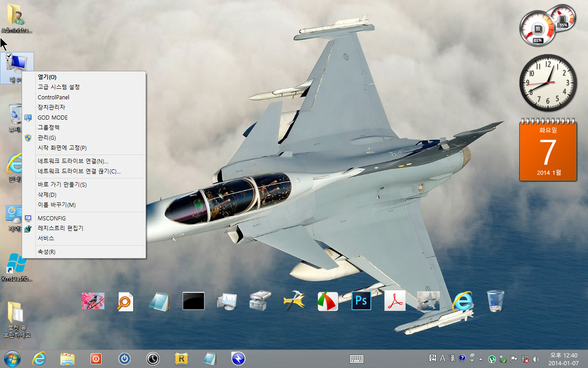Screen dimensions: 588x368
Task: Choose GOD MODE from the context menu
Action: click(84, 117)
